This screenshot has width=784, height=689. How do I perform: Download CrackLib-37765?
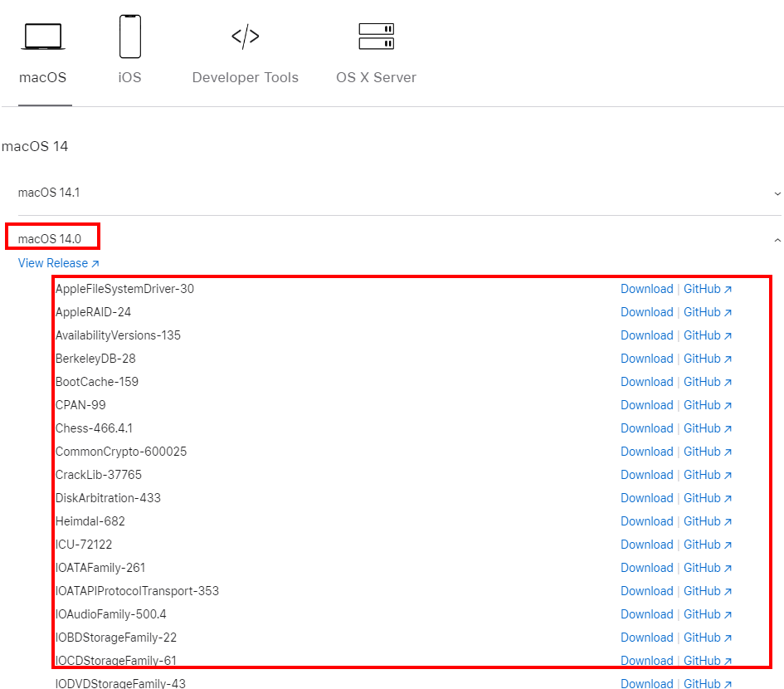pos(647,475)
